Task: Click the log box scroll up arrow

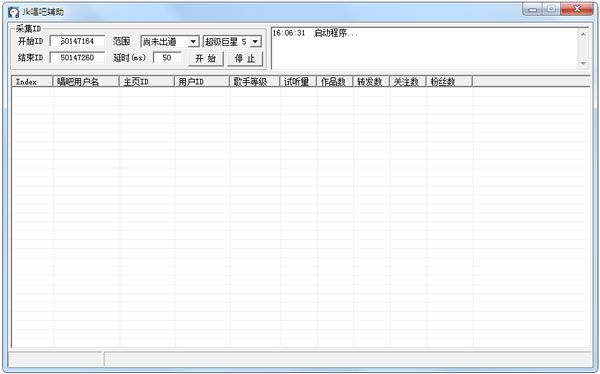Action: [x=583, y=34]
